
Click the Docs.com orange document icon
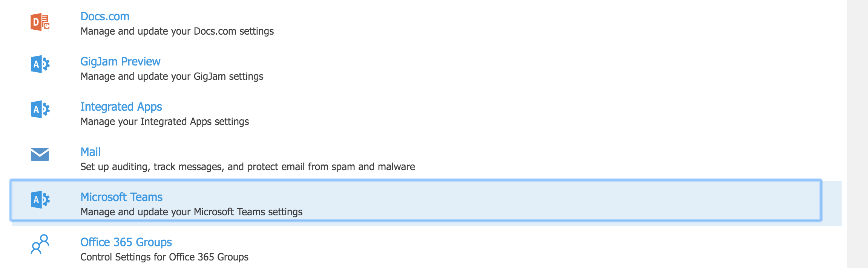click(x=40, y=22)
